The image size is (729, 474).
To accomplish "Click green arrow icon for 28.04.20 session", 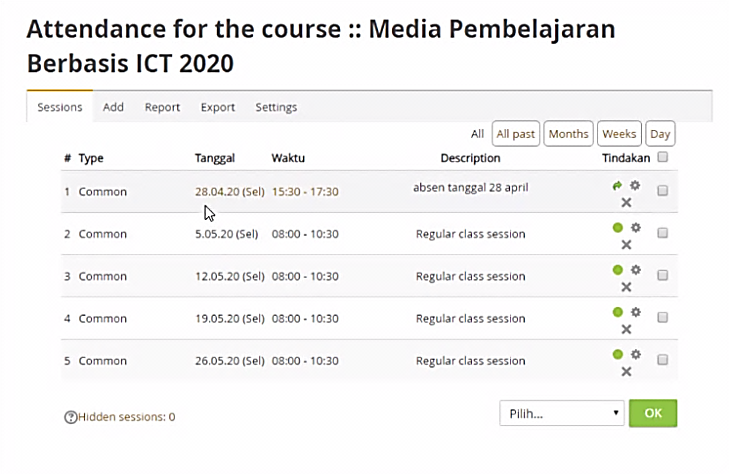I will (617, 185).
